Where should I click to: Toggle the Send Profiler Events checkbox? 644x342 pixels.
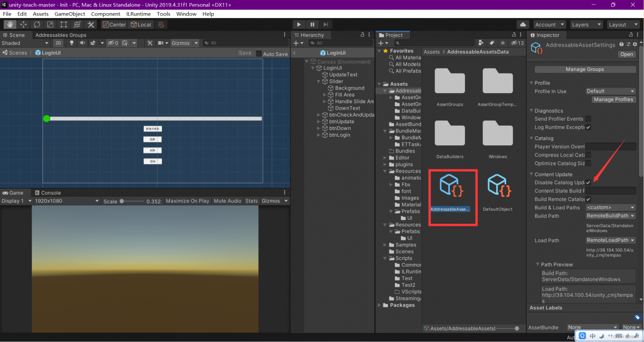(x=588, y=119)
